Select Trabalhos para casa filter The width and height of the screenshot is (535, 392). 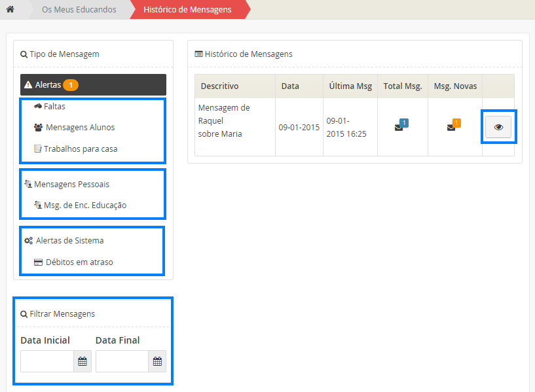(80, 149)
